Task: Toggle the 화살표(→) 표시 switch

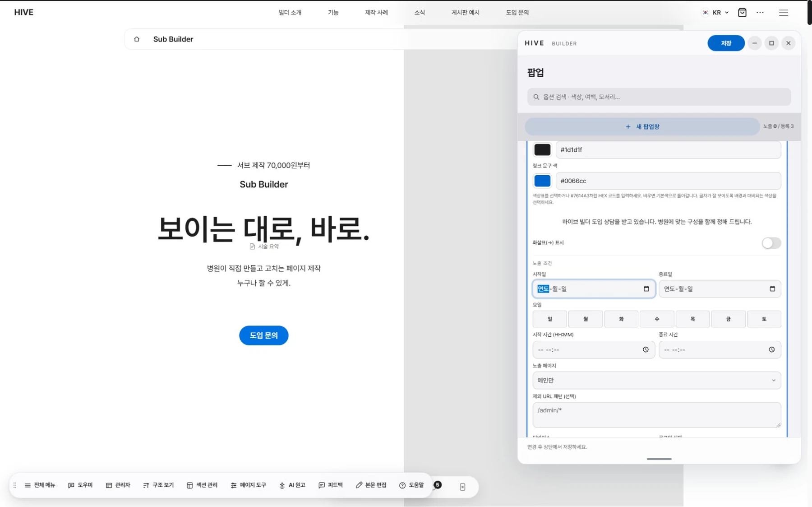Action: pyautogui.click(x=771, y=243)
